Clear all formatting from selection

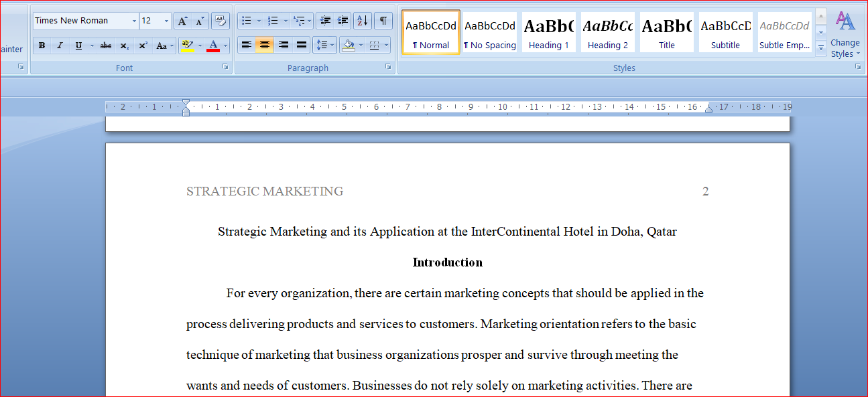click(220, 21)
